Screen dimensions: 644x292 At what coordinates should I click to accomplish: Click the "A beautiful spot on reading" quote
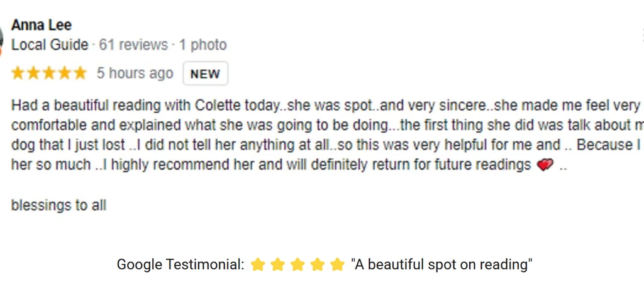[x=441, y=264]
